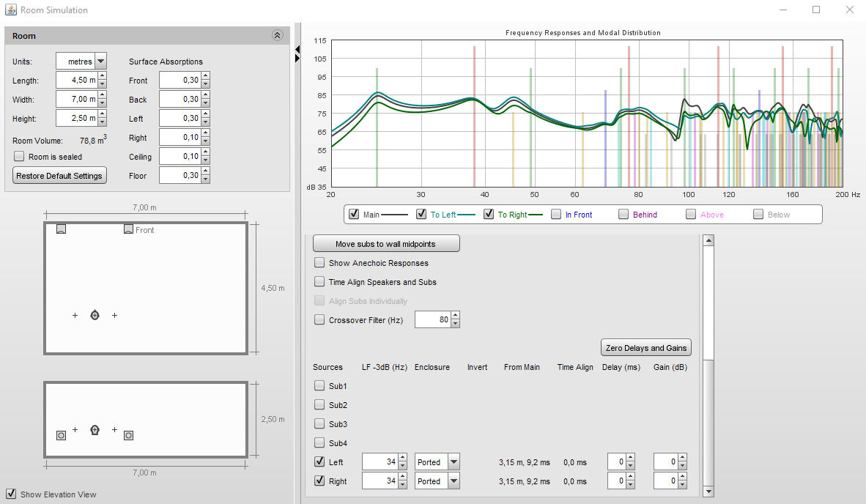
Task: Click the Length input field
Action: point(77,80)
